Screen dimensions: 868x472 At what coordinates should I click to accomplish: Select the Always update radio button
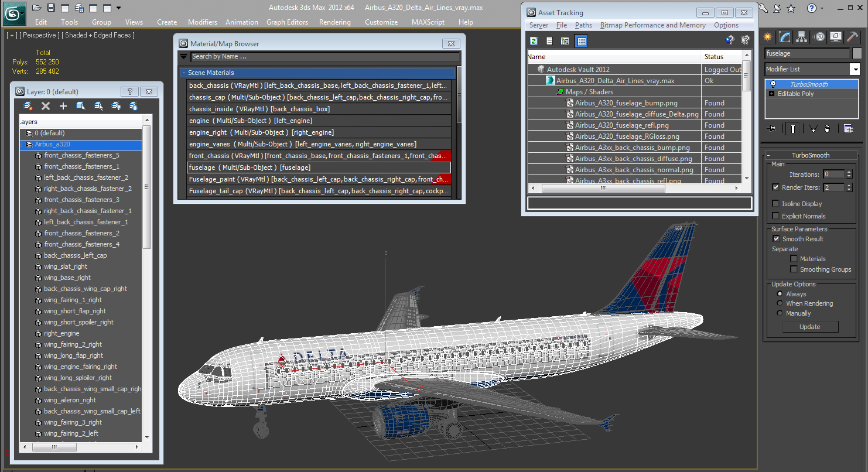pyautogui.click(x=780, y=294)
